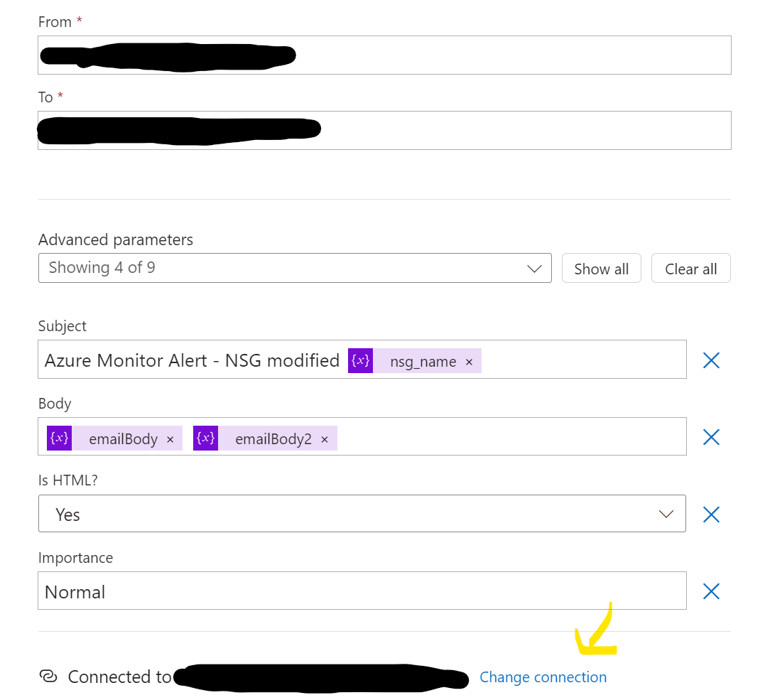Viewport: 765px width, 700px height.
Task: Delete the Is HTML? parameter via its X icon
Action: pyautogui.click(x=711, y=515)
